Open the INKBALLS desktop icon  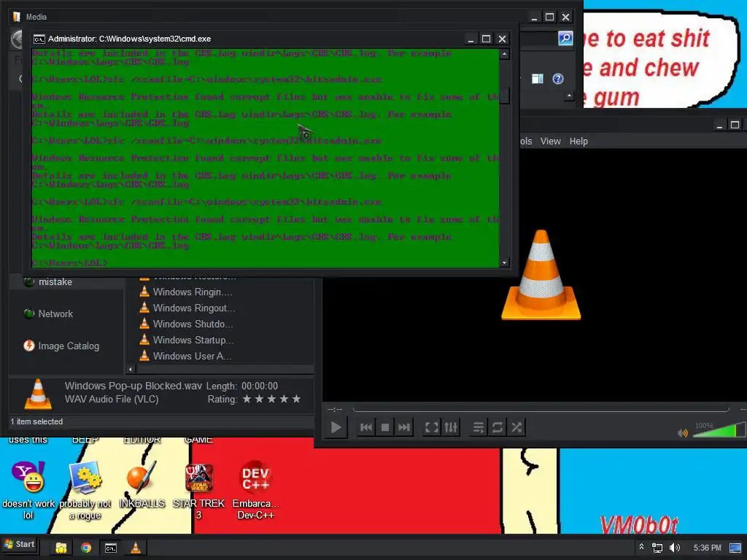pyautogui.click(x=142, y=485)
